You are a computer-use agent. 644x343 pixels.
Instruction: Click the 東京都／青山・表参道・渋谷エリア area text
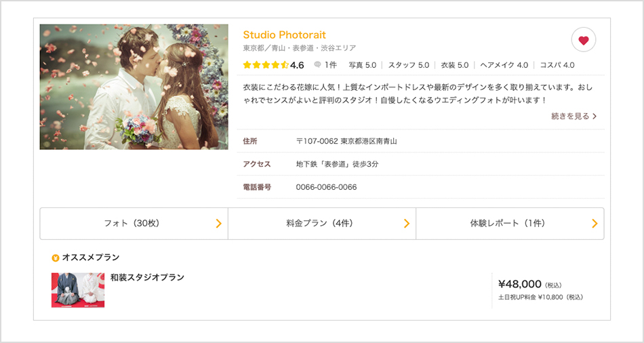point(300,48)
